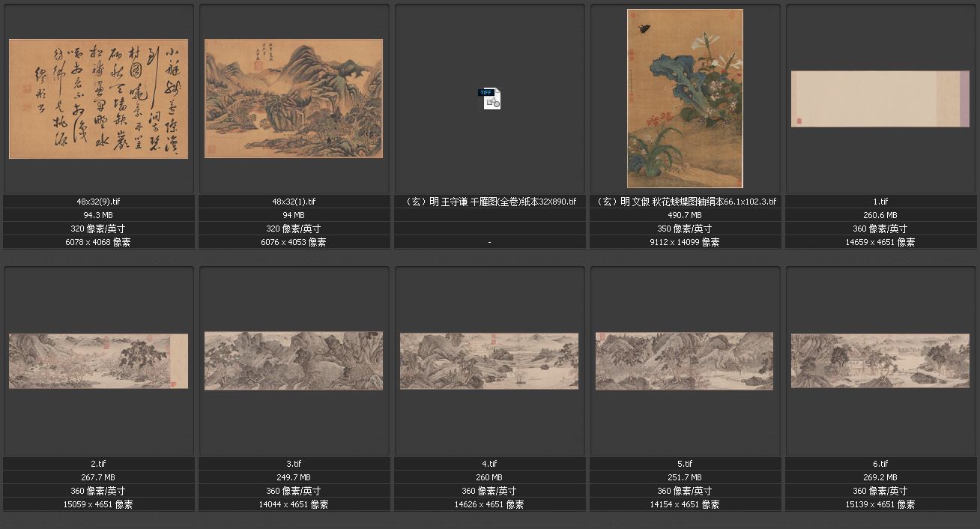Click the filename label 48x32(9).tif
980x529 pixels.
click(98, 202)
